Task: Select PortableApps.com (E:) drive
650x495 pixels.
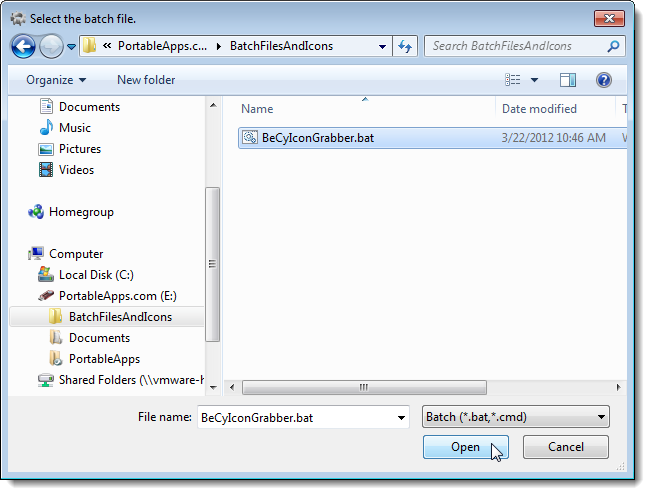Action: (x=107, y=296)
